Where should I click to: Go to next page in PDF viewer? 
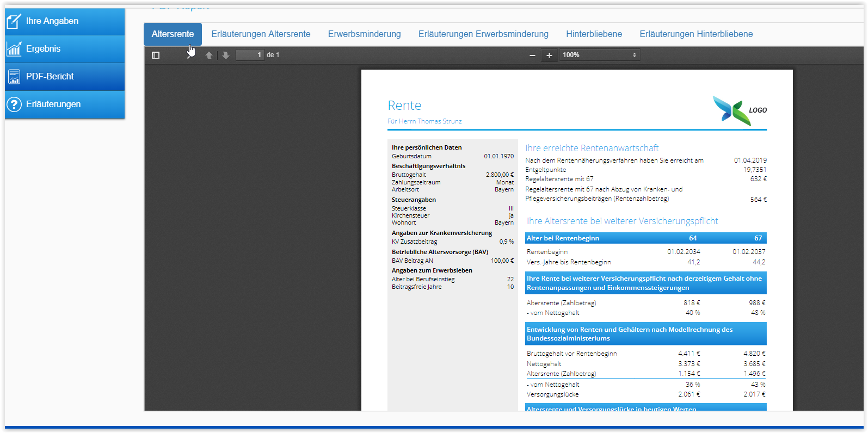tap(226, 55)
